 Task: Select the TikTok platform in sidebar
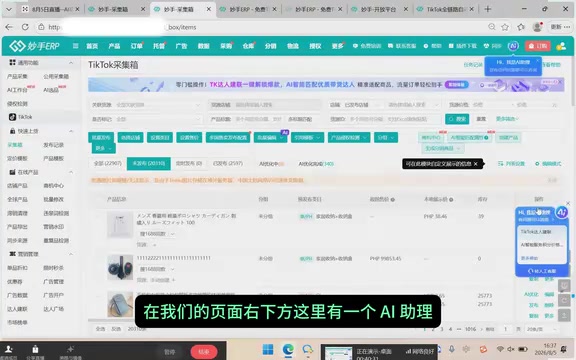tap(22, 117)
